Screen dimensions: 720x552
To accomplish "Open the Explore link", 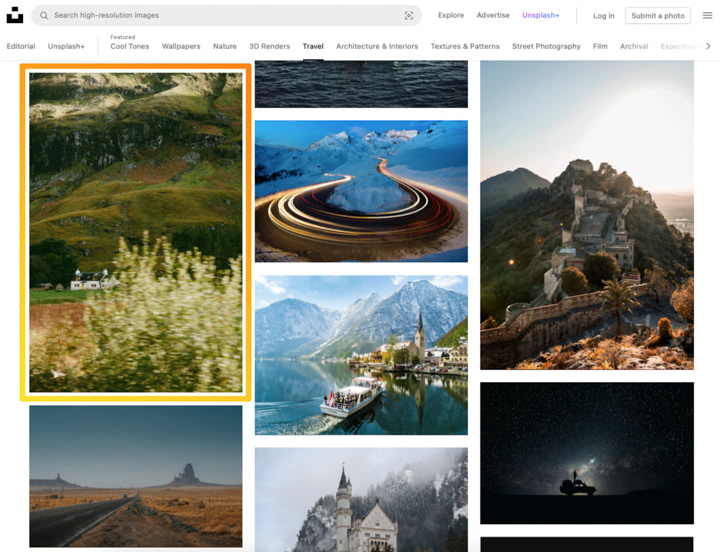I will (x=451, y=15).
